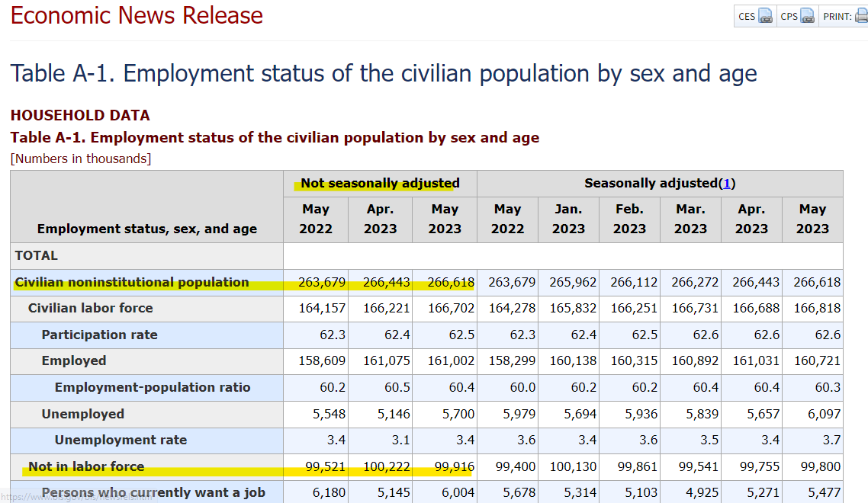Click population value 265,962
Viewport: 868px width, 503px height.
point(573,282)
